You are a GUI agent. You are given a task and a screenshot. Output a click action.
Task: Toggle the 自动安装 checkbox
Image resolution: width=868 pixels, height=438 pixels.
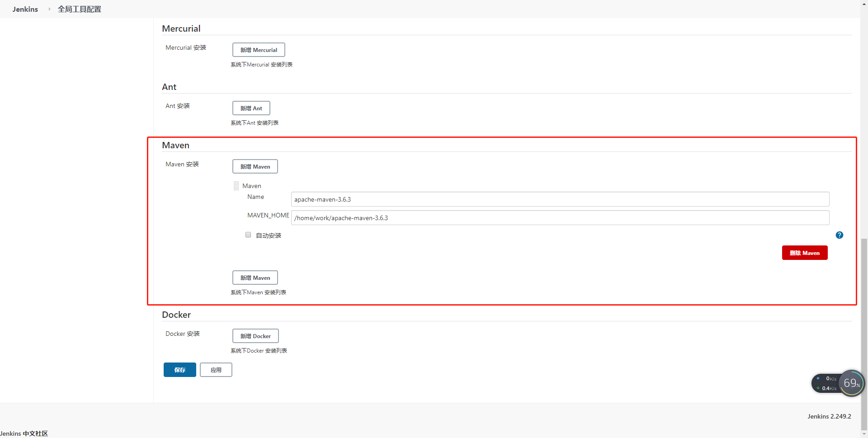(x=248, y=235)
